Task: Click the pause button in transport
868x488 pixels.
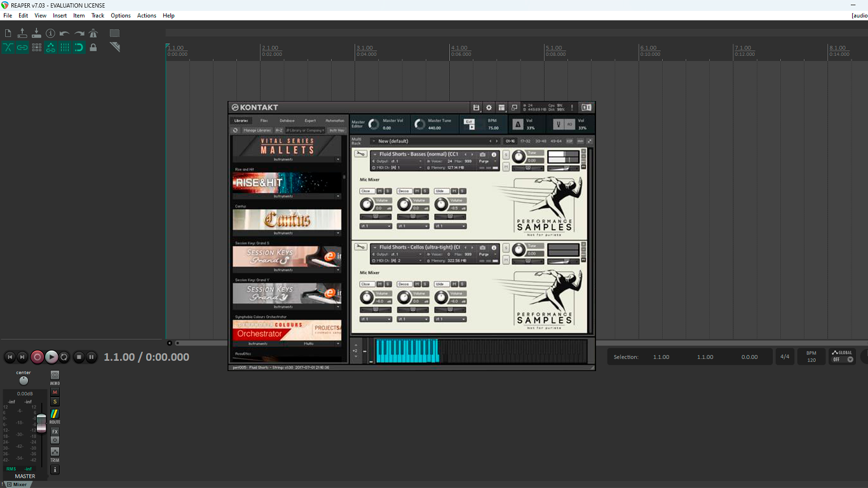Action: [92, 357]
